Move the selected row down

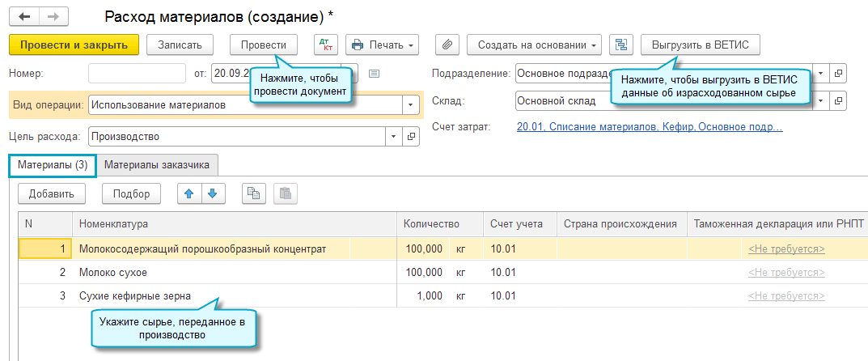(x=212, y=193)
